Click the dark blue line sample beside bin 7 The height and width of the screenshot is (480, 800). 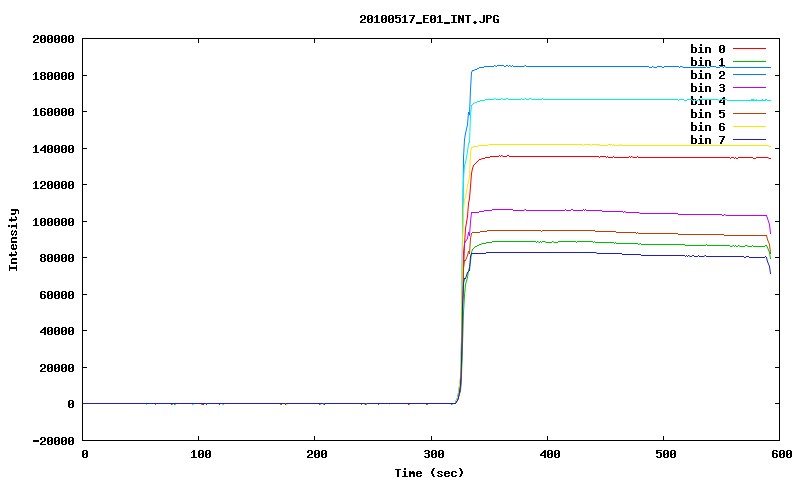tap(749, 139)
